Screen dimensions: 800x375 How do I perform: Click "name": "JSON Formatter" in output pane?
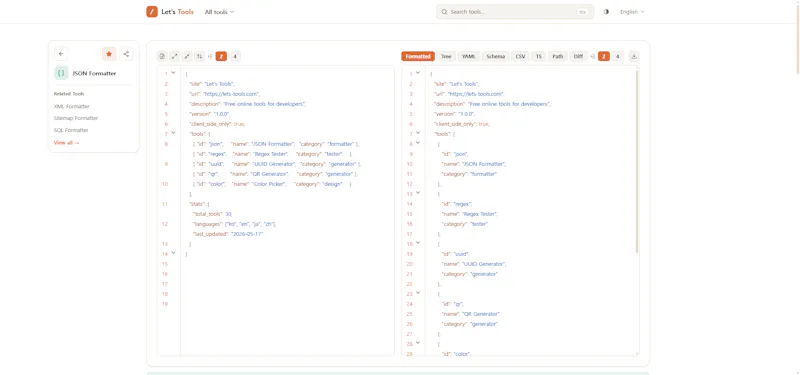pos(474,164)
